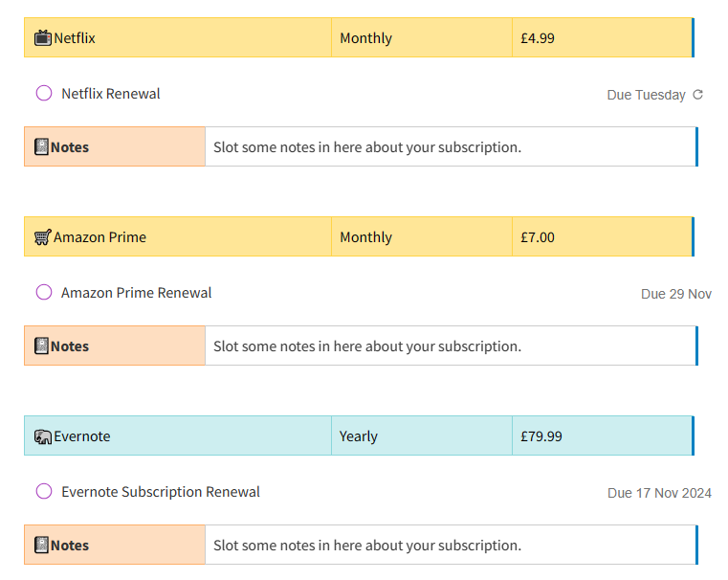Edit the notes field under Evernote
Image resolution: width=728 pixels, height=580 pixels.
tap(451, 545)
